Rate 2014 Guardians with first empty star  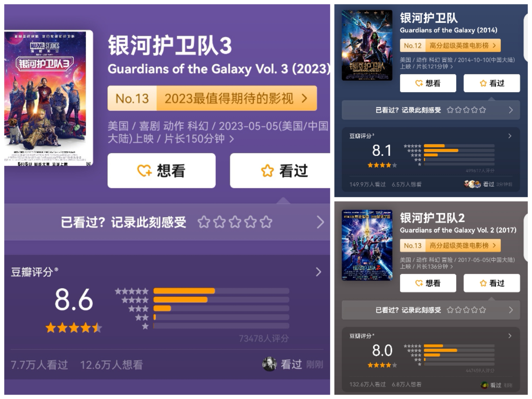pos(450,110)
